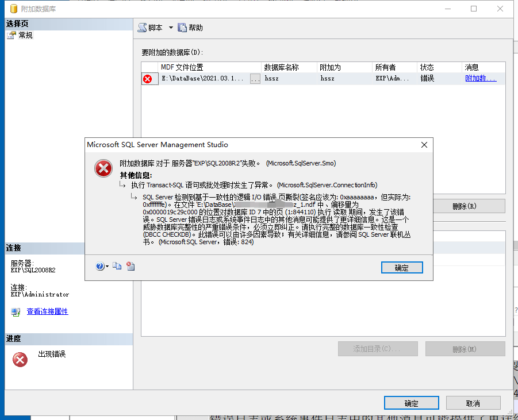Click 取消 in the 附加数据库 window
This screenshot has width=518, height=420.
tap(473, 403)
